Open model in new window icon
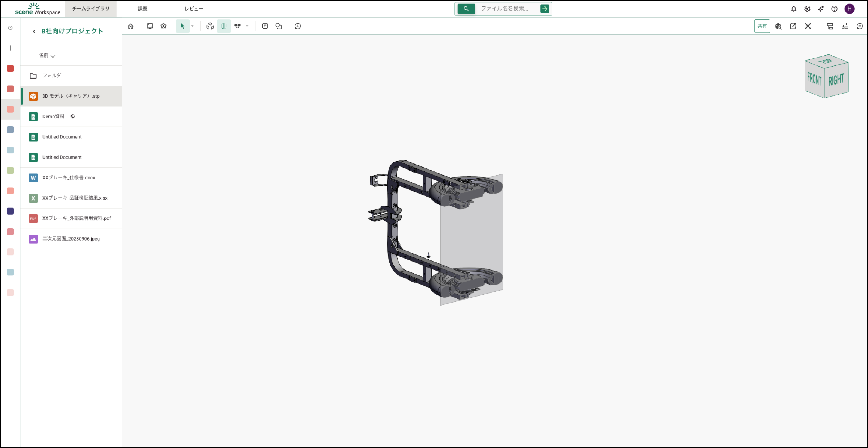 tap(793, 26)
